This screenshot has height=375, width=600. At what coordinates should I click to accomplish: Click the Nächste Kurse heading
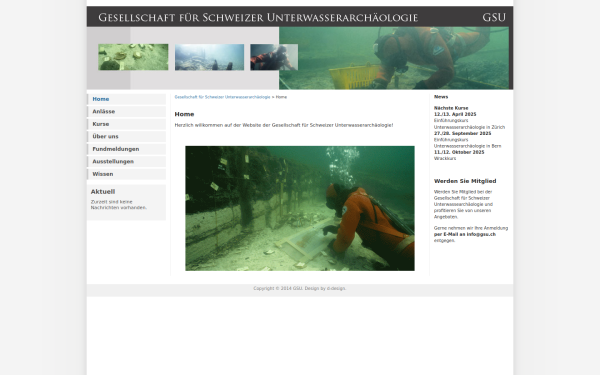[451, 108]
